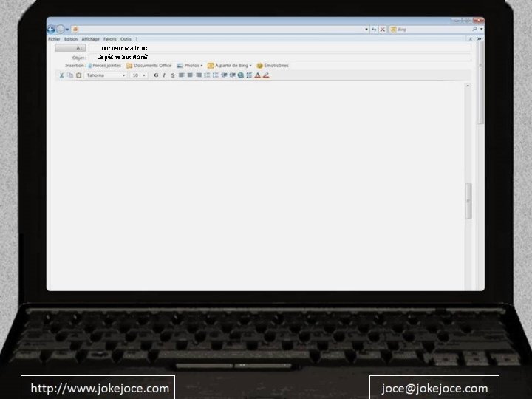Increase the text indent
The image size is (532, 399).
pyautogui.click(x=233, y=75)
